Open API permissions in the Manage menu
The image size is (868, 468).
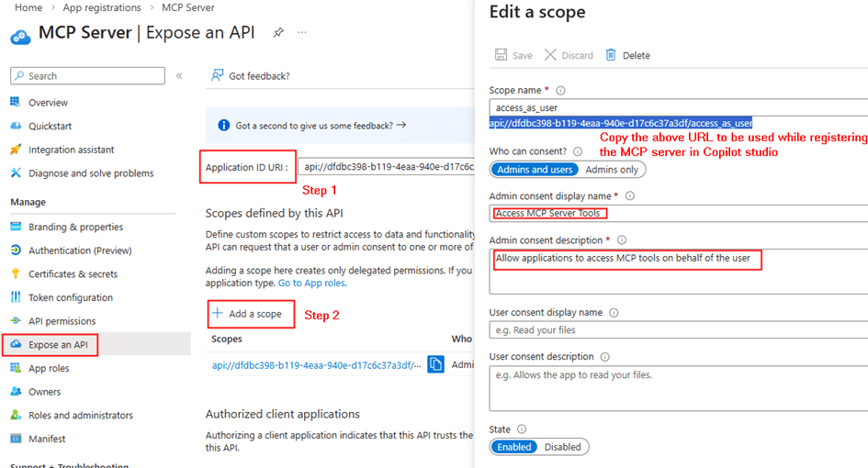click(62, 321)
